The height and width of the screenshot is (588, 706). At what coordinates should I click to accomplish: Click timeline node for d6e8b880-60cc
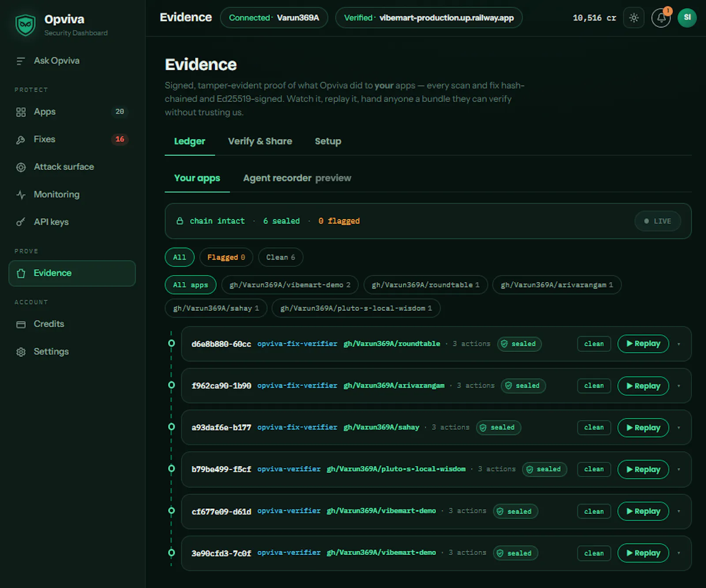click(172, 343)
